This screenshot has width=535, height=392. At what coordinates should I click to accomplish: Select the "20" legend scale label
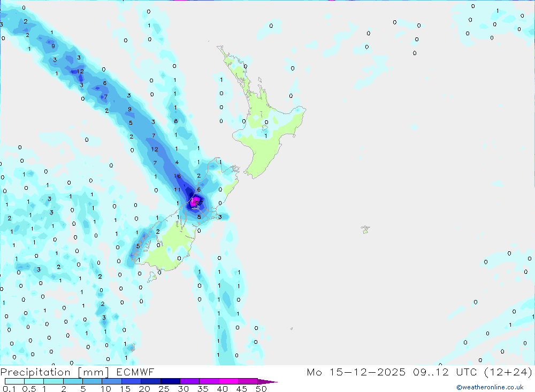(144, 389)
